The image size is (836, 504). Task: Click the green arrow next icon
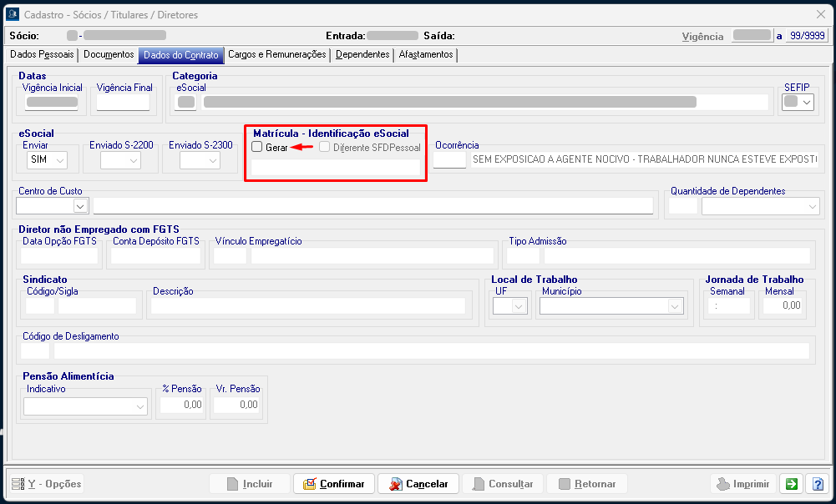(790, 484)
